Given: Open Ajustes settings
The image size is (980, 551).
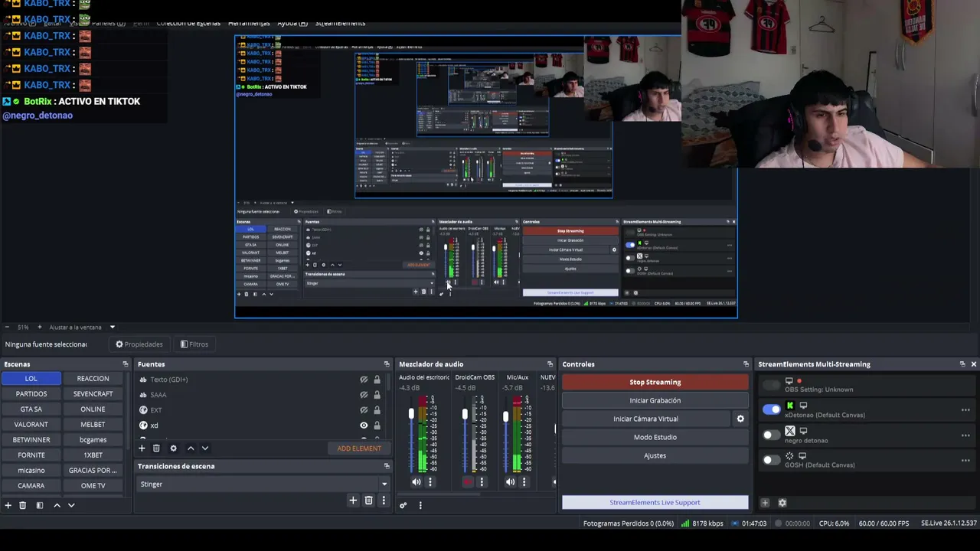Looking at the screenshot, I should 655,455.
